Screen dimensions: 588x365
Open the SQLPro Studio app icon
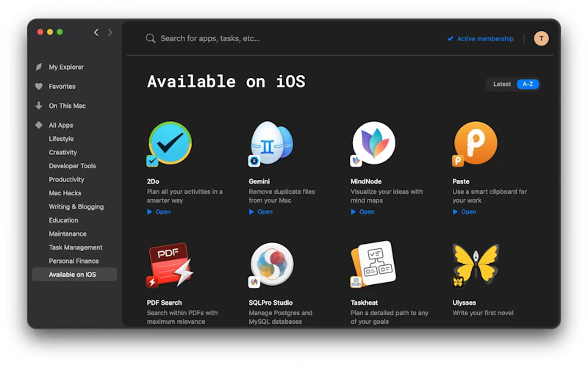coord(272,264)
